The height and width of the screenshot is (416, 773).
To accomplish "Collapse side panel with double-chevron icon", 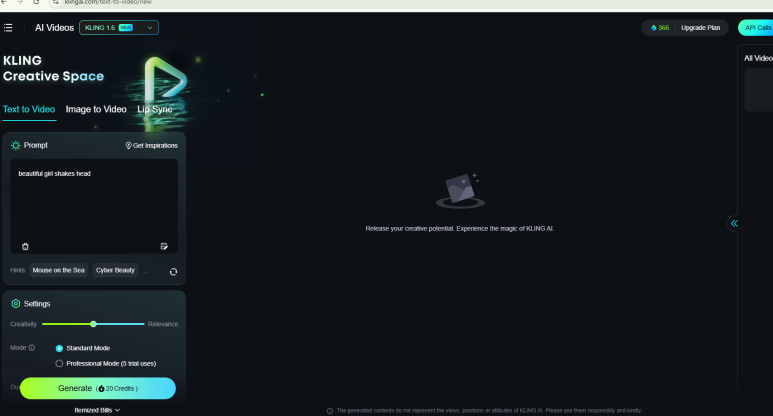I will coord(734,223).
